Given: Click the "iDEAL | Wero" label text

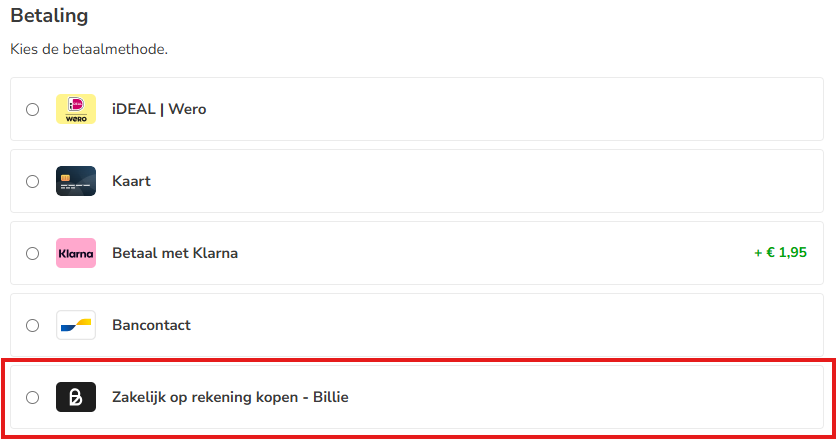Looking at the screenshot, I should pos(159,109).
